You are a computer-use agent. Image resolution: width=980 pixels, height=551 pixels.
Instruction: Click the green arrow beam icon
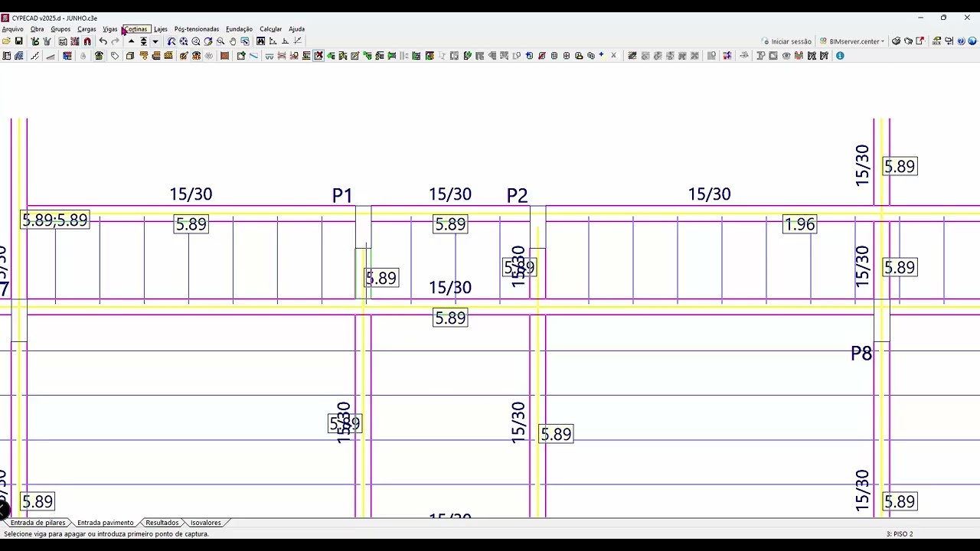coord(331,56)
